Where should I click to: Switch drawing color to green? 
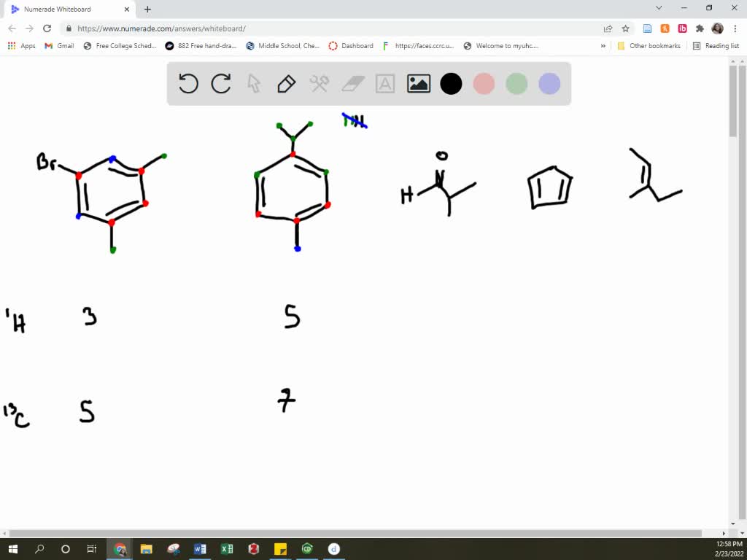[x=516, y=84]
